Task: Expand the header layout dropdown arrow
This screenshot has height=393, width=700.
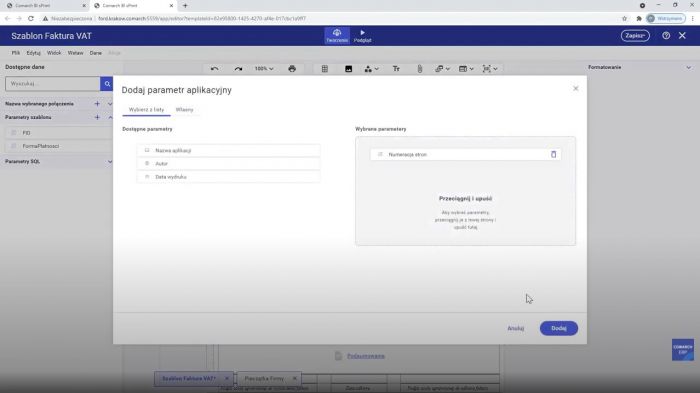Action: click(x=471, y=69)
